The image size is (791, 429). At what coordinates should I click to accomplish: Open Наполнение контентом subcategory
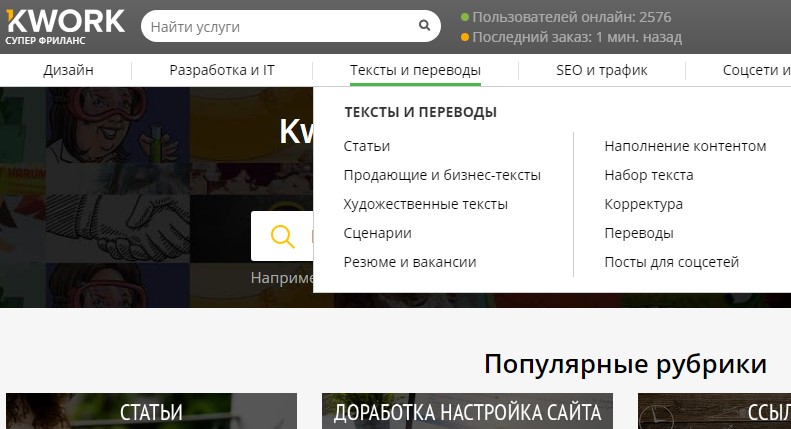click(685, 146)
